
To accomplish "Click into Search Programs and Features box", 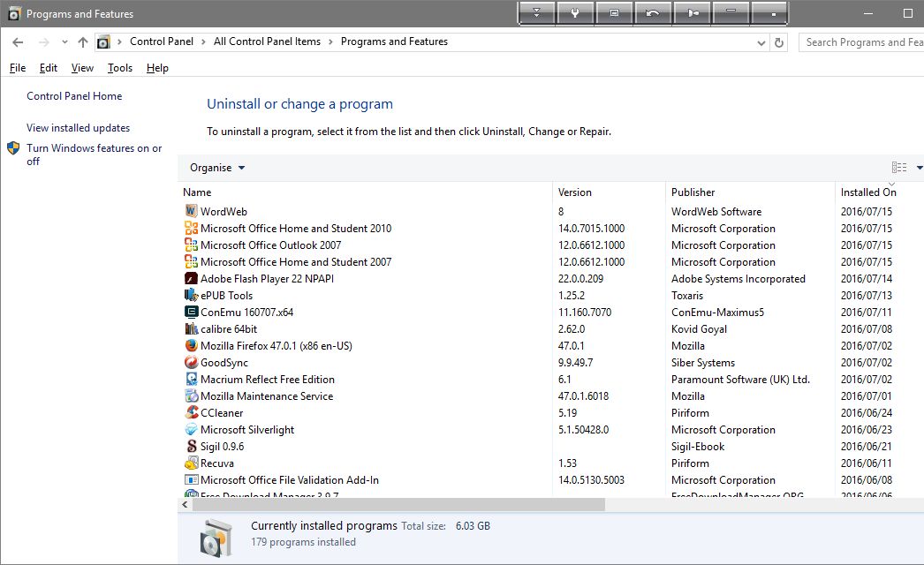I will pyautogui.click(x=861, y=42).
